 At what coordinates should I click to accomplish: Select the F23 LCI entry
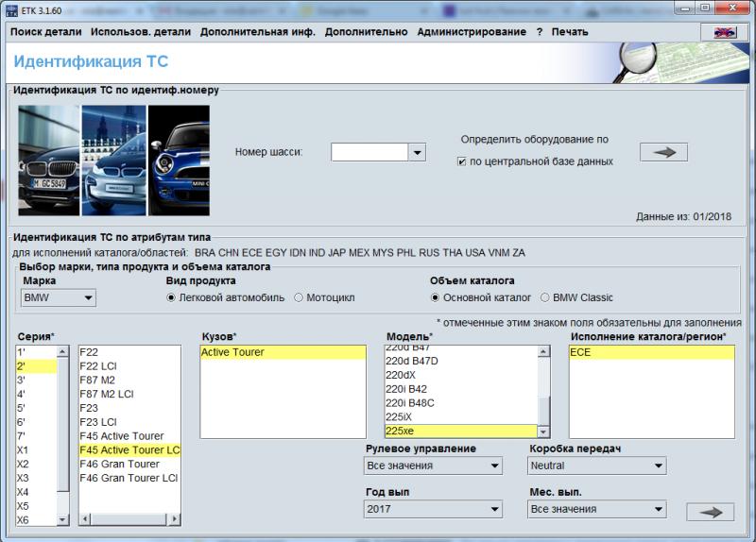click(129, 422)
